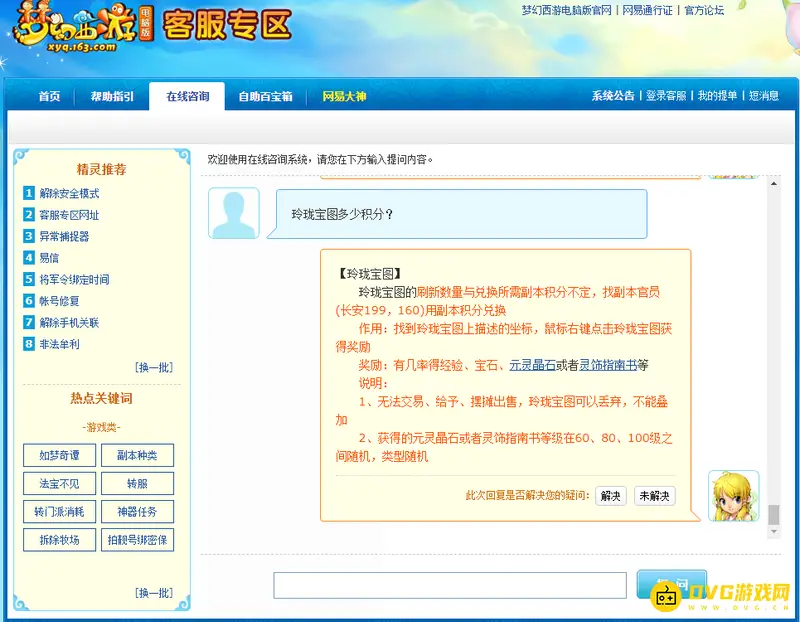
Task: Click the 转门派消耗 keyword button
Action: click(x=59, y=511)
